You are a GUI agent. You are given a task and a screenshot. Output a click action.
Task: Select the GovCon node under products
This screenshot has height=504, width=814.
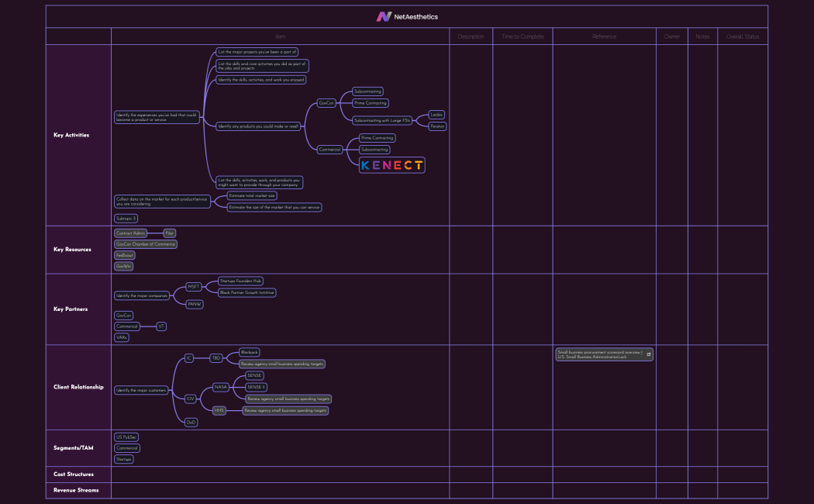click(x=326, y=103)
